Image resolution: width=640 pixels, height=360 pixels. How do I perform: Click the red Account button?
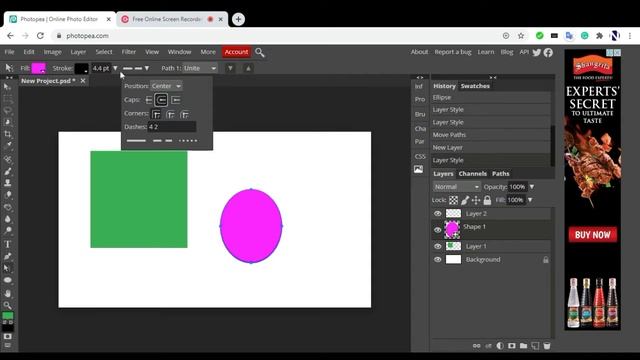coord(236,52)
